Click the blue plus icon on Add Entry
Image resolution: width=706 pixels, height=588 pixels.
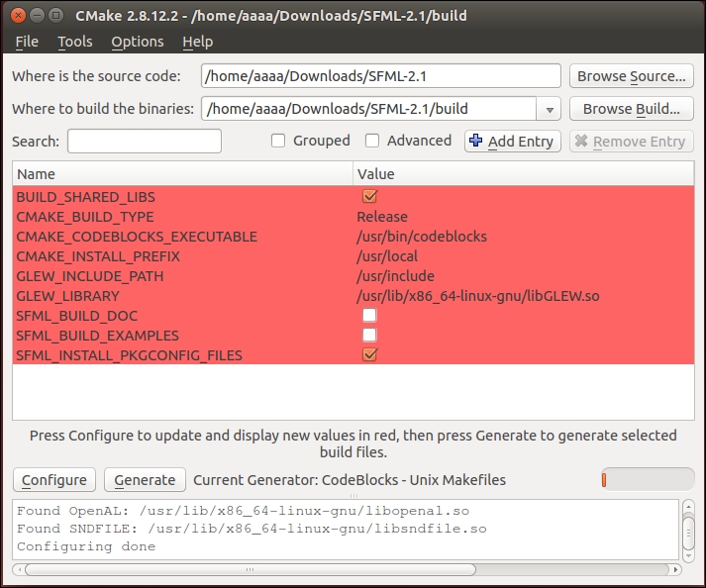pyautogui.click(x=475, y=141)
